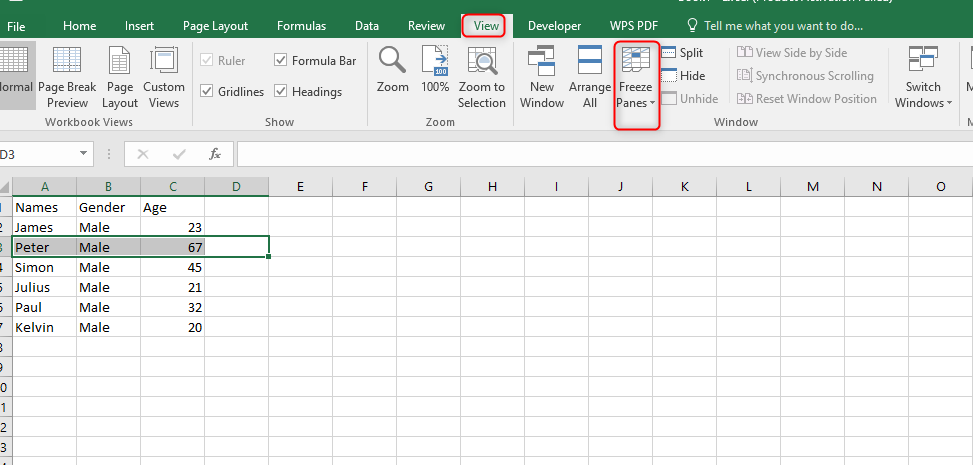This screenshot has height=465, width=973.
Task: Click the Unhide window option
Action: (689, 99)
